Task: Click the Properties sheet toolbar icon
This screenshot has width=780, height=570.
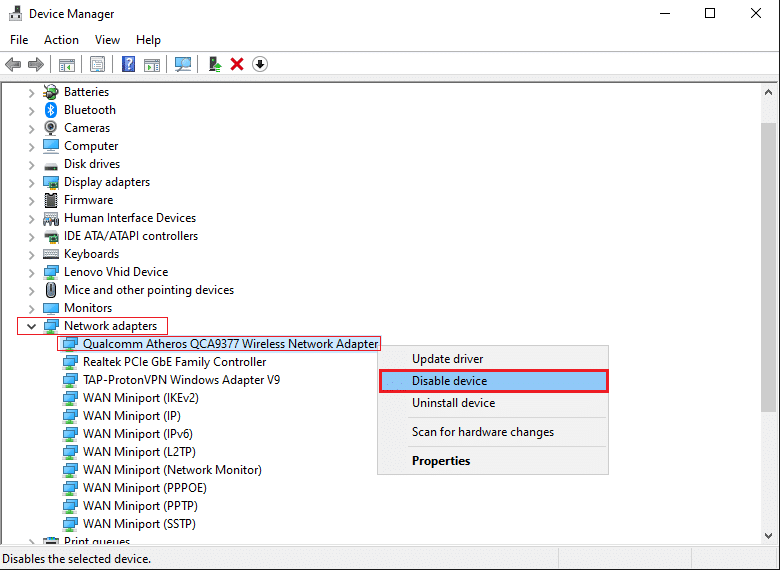Action: [x=97, y=64]
